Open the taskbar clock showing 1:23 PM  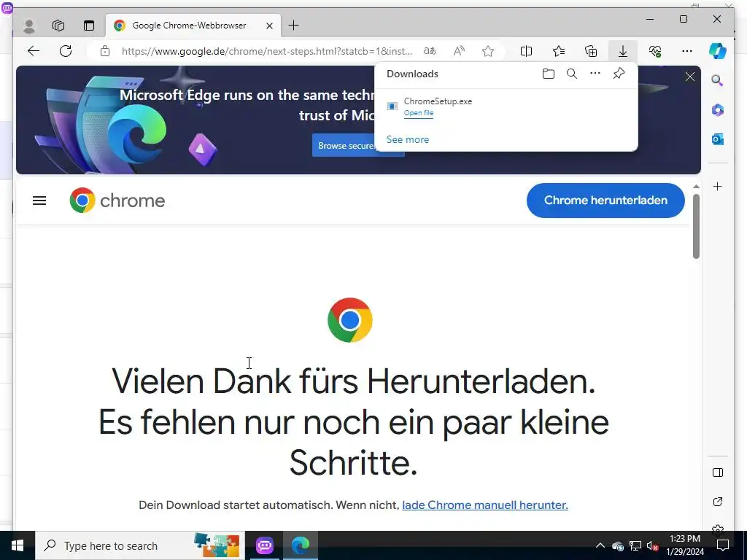coord(684,545)
